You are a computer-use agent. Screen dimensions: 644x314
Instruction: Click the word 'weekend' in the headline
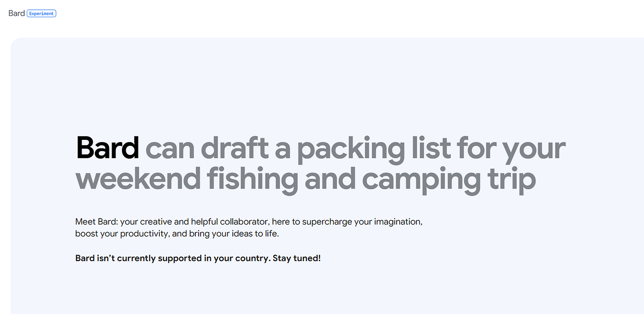click(x=133, y=180)
